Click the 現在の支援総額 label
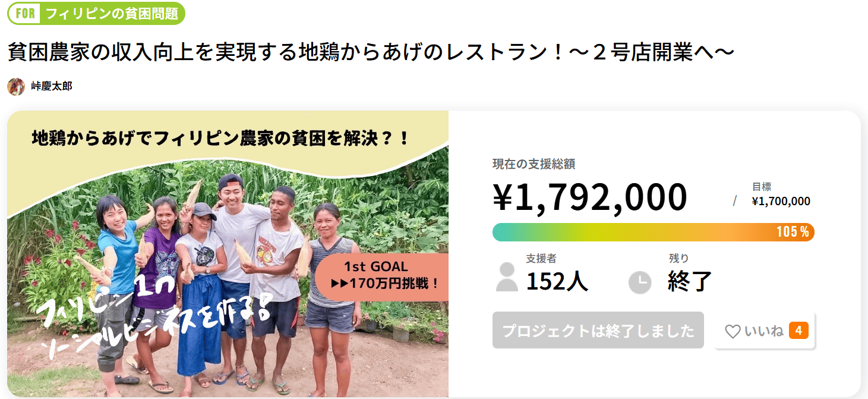 [534, 164]
